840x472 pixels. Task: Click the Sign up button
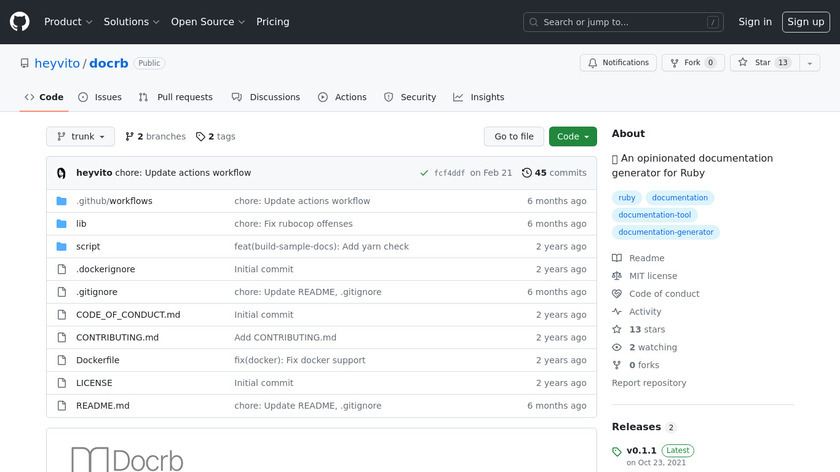[x=806, y=22]
